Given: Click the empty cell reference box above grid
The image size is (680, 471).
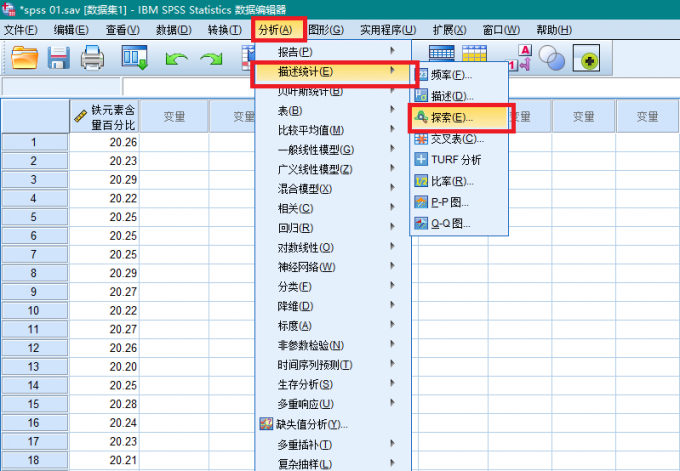Looking at the screenshot, I should tap(61, 86).
